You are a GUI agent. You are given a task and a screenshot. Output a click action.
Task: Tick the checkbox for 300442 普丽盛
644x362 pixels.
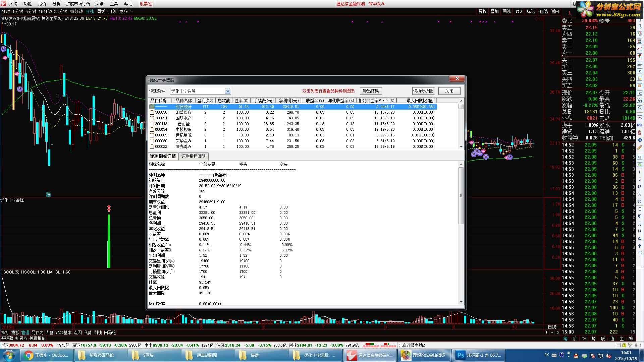pos(152,124)
